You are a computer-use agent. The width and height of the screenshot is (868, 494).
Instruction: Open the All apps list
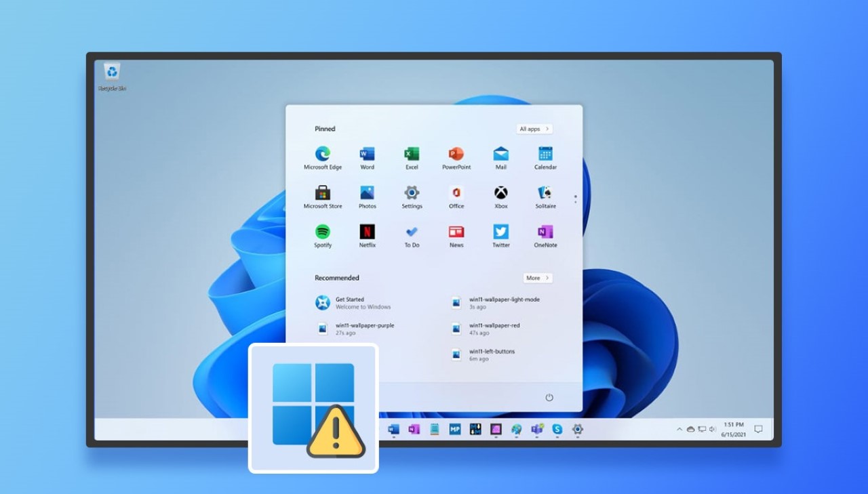tap(534, 128)
